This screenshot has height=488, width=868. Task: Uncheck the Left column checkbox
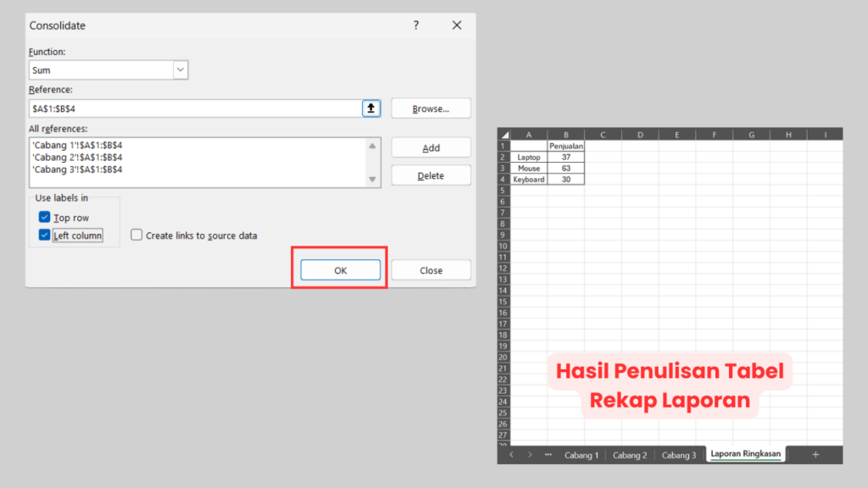coord(44,236)
